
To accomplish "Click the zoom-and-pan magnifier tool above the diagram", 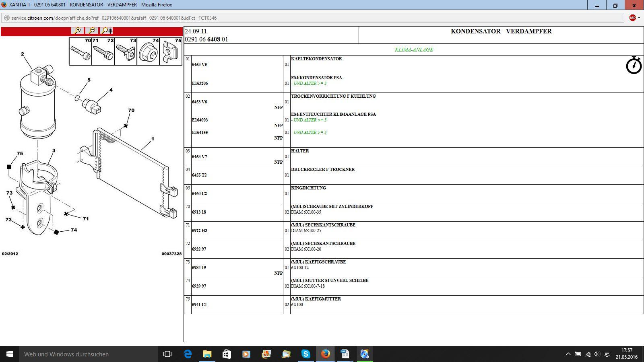I will coord(107,31).
